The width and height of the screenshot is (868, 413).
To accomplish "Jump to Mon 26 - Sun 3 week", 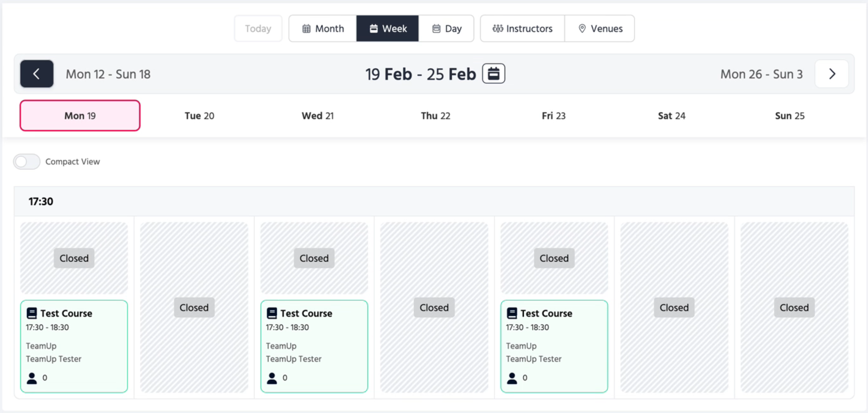I will 761,74.
